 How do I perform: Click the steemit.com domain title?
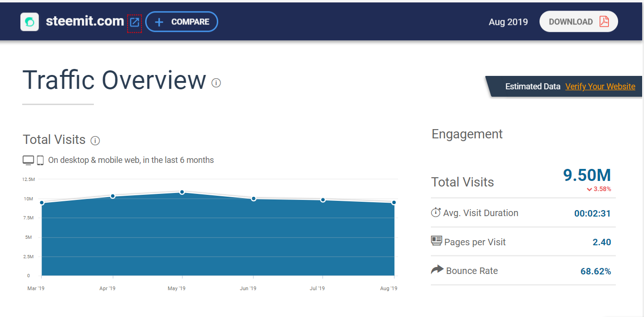tap(85, 21)
